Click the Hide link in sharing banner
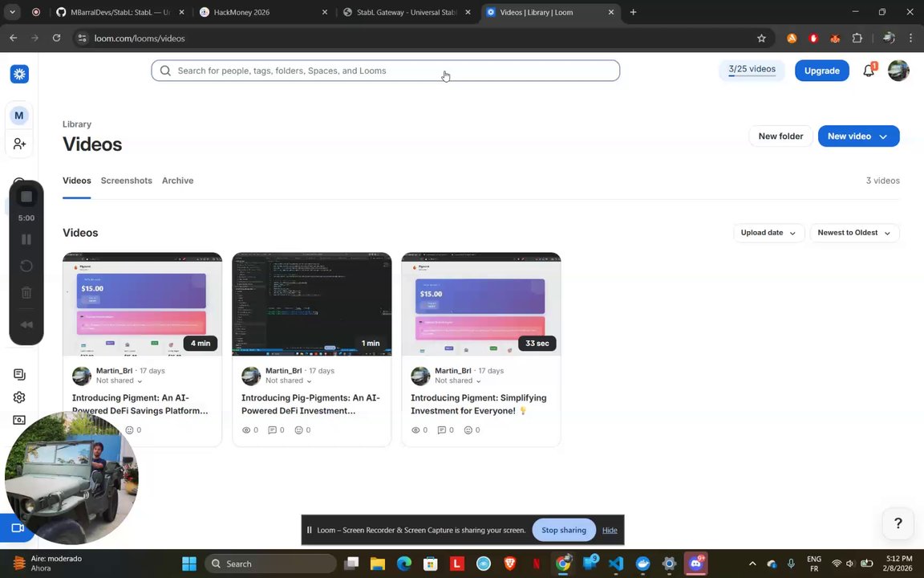This screenshot has height=578, width=924. [x=610, y=530]
